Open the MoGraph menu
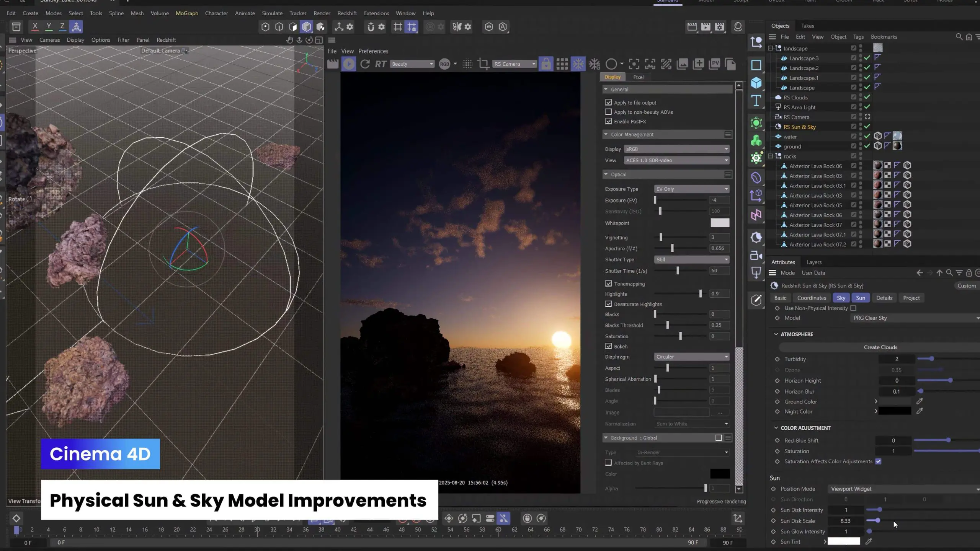This screenshot has width=980, height=551. click(x=187, y=13)
